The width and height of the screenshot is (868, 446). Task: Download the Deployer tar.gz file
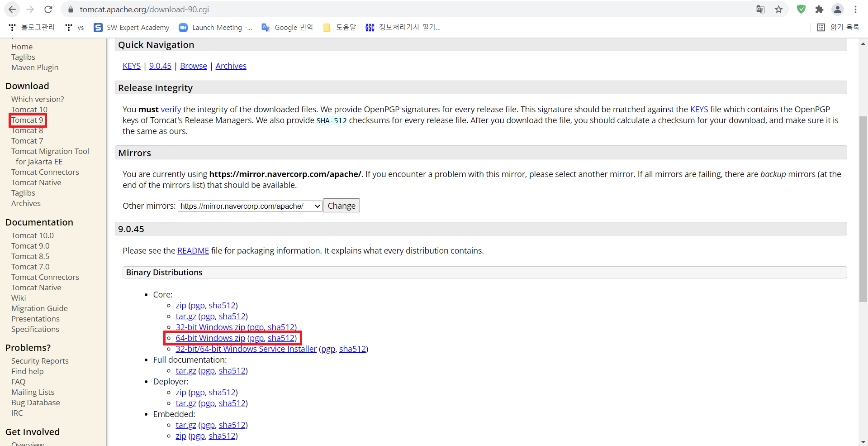coord(186,403)
